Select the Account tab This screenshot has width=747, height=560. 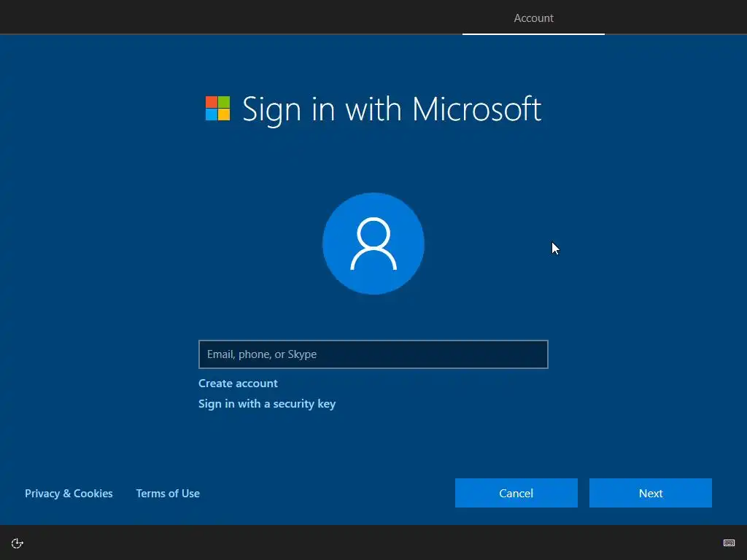[x=533, y=18]
